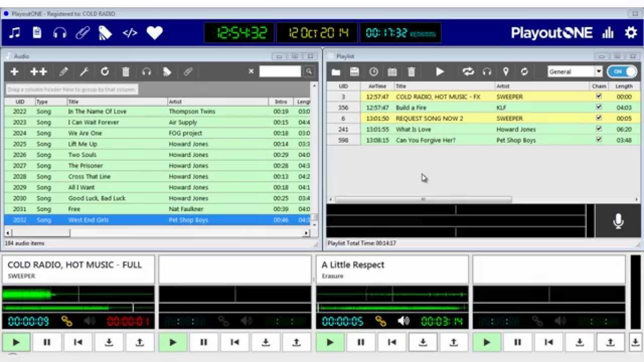Open the code brackets icon in top bar
Screen dimensions: 644x362
130,33
